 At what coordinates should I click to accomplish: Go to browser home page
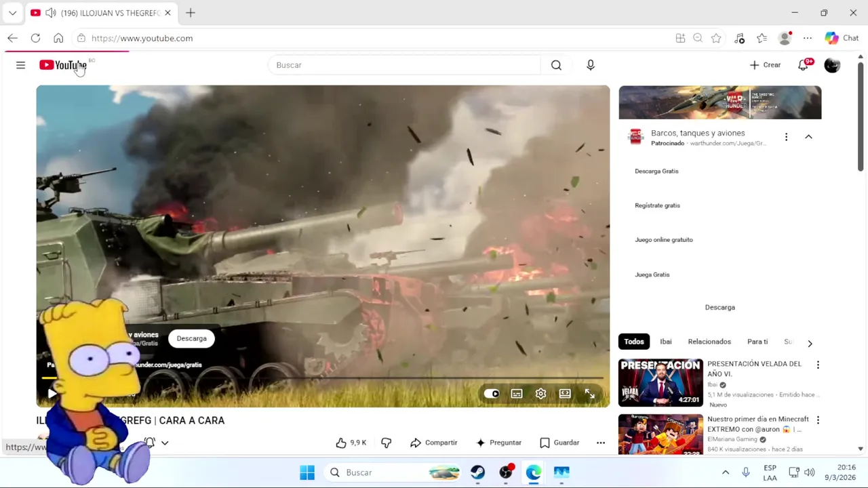58,38
